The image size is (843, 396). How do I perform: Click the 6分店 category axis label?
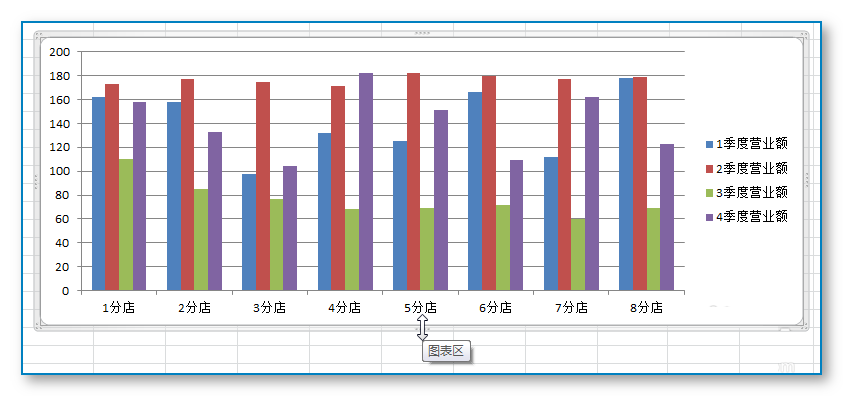(x=496, y=308)
